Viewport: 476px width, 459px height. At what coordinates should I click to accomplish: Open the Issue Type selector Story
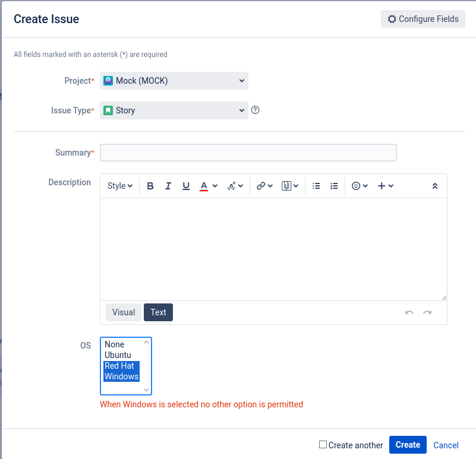pos(174,110)
